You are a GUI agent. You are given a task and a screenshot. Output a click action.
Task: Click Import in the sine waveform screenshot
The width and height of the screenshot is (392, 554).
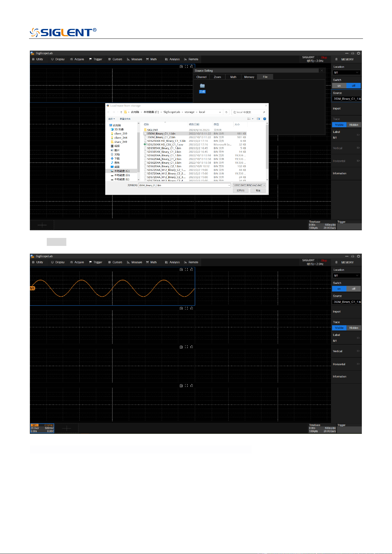coord(337,312)
